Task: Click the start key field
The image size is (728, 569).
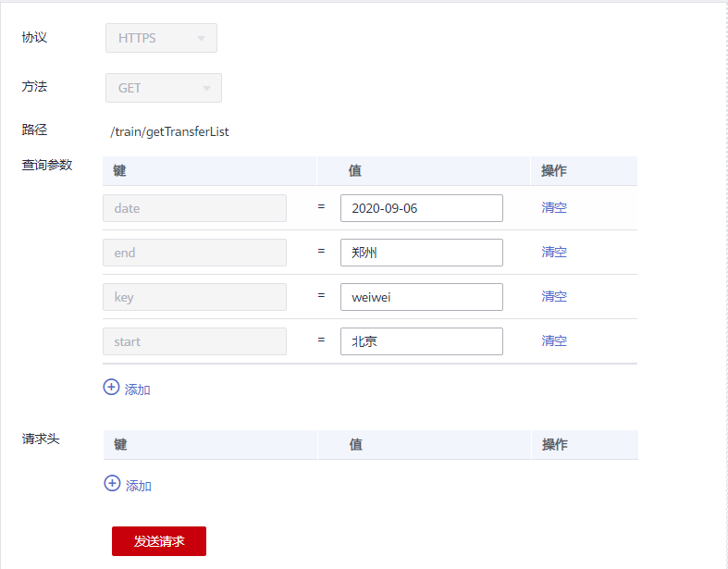Action: tap(194, 341)
